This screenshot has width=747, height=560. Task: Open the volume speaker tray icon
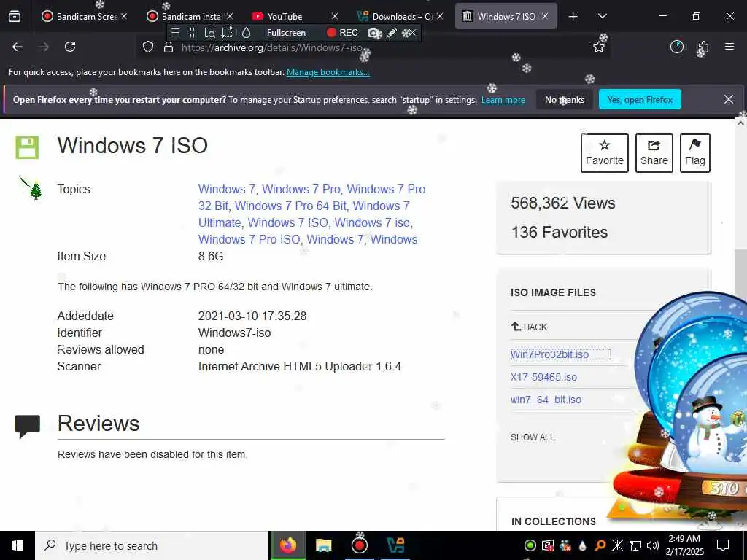[653, 545]
